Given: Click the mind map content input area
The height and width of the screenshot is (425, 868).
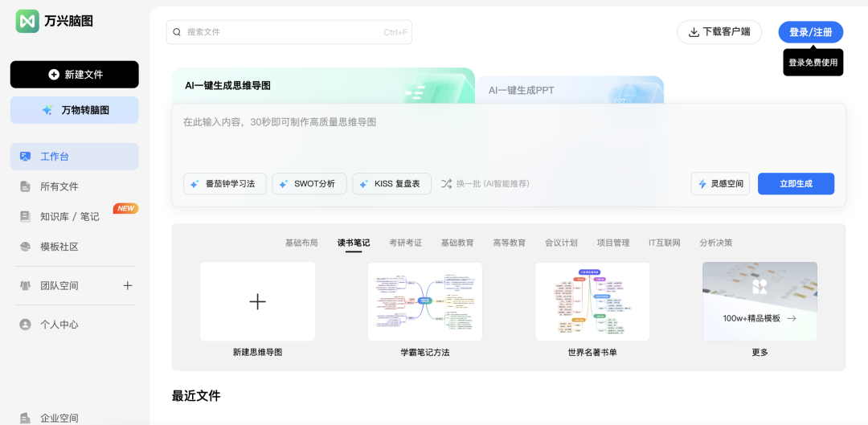Looking at the screenshot, I should (x=508, y=138).
